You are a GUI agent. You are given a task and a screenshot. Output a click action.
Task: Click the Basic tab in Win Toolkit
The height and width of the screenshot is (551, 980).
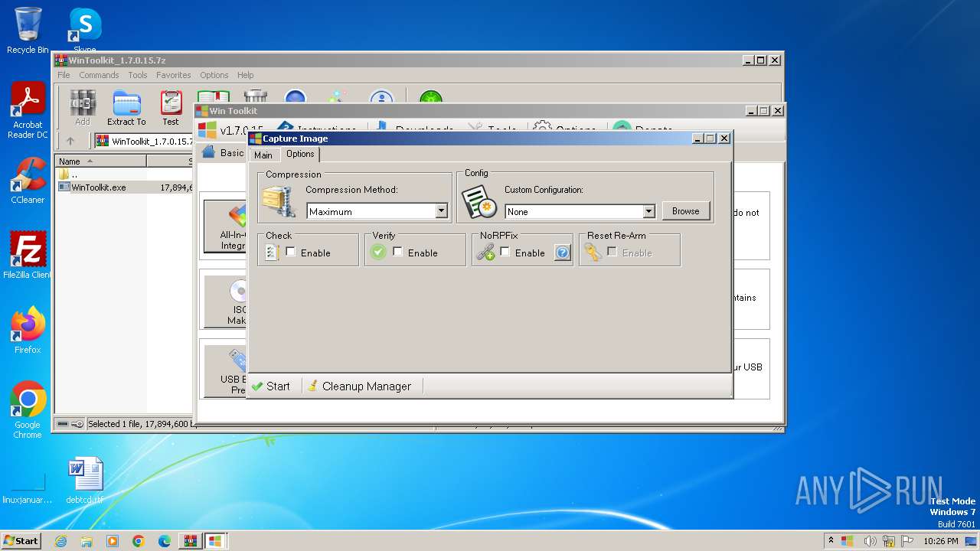click(223, 153)
